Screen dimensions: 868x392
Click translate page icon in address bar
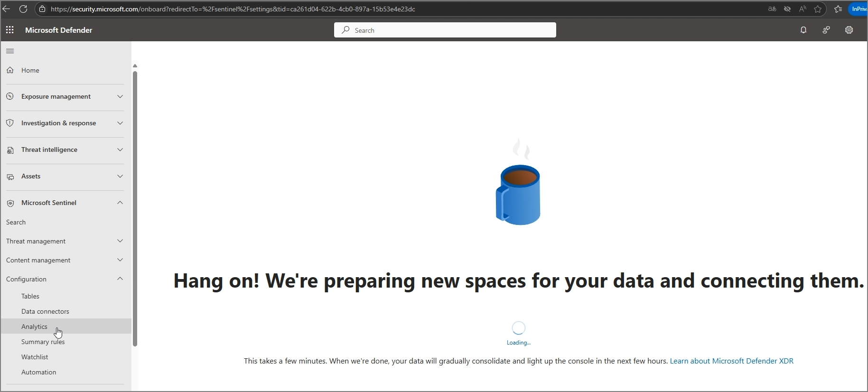click(772, 9)
